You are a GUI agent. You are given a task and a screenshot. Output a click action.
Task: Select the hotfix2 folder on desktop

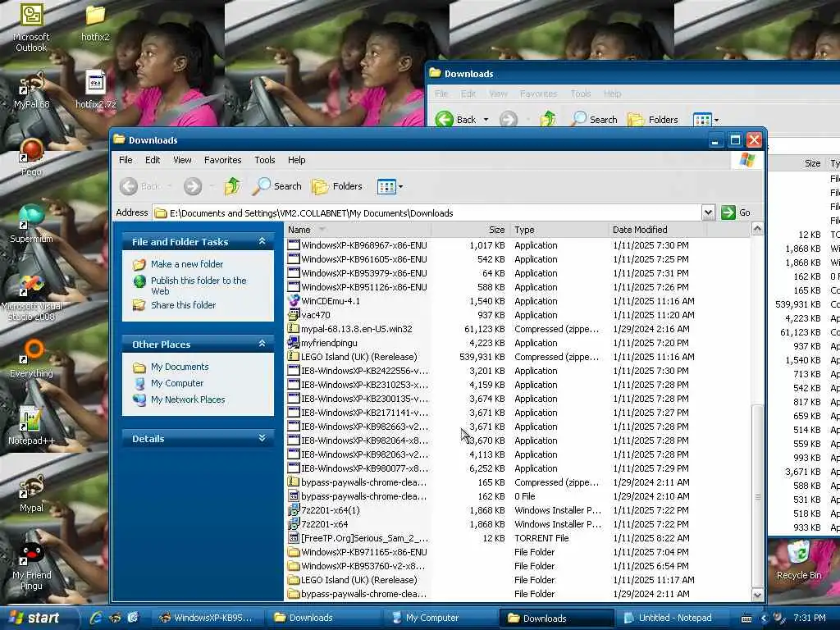(x=95, y=22)
